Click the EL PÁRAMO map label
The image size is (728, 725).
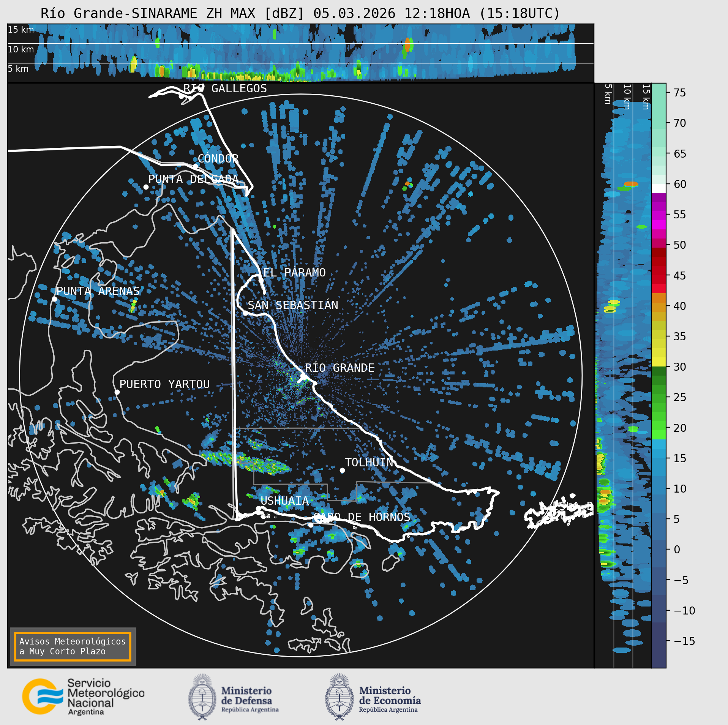coord(294,272)
